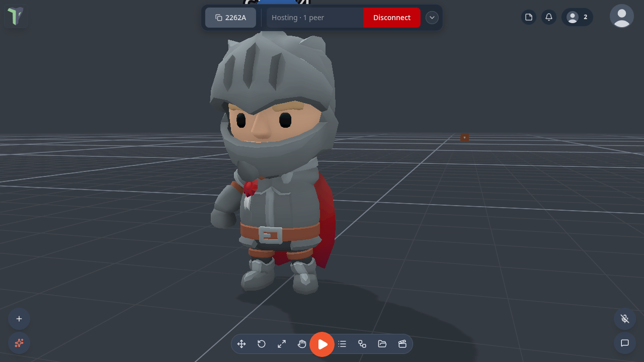The height and width of the screenshot is (362, 644).
Task: Click the app logo in the top-left corner
Action: pyautogui.click(x=16, y=16)
